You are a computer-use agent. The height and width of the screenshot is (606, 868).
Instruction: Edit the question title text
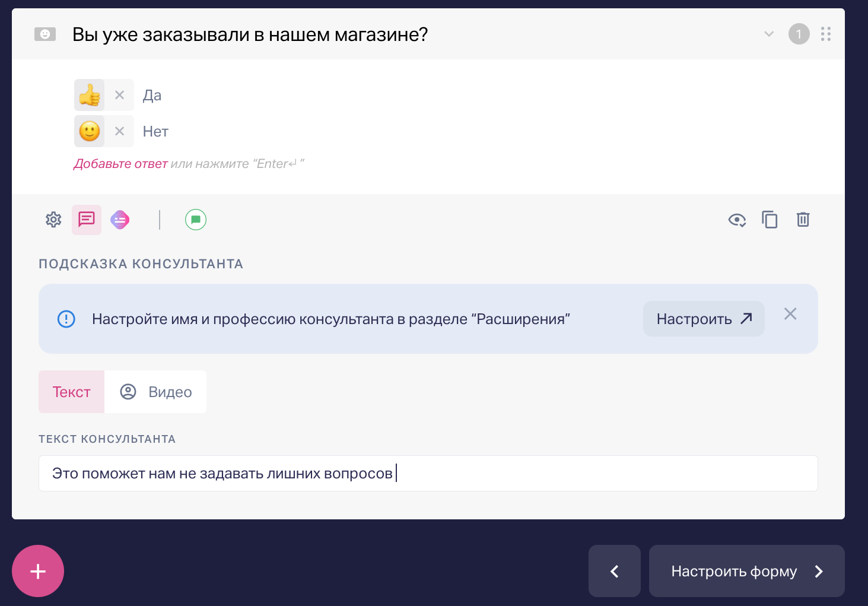pos(250,34)
